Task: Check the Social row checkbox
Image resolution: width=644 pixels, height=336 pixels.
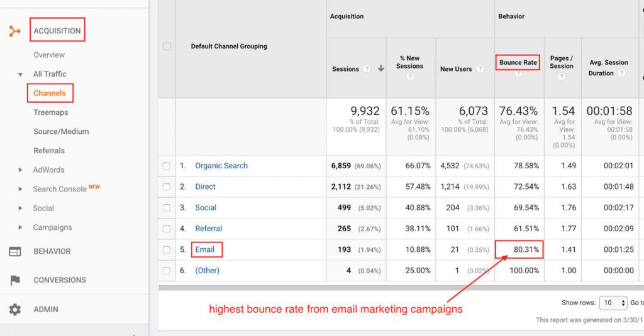Action: coord(166,208)
